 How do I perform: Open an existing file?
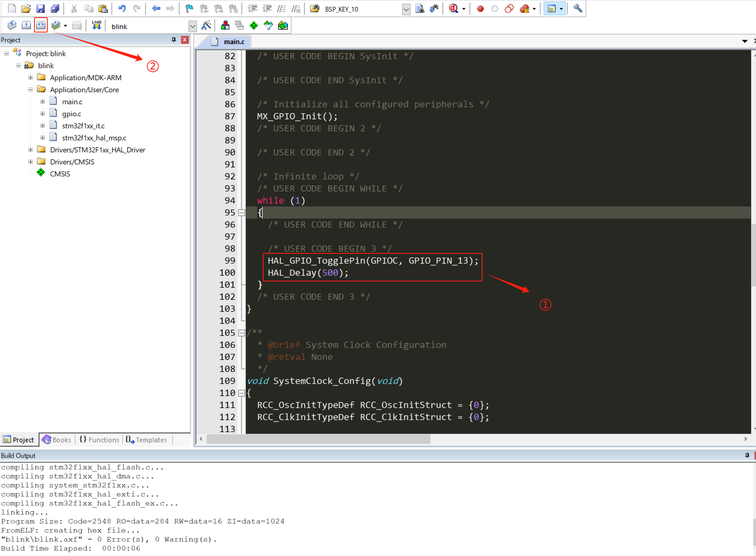(26, 8)
